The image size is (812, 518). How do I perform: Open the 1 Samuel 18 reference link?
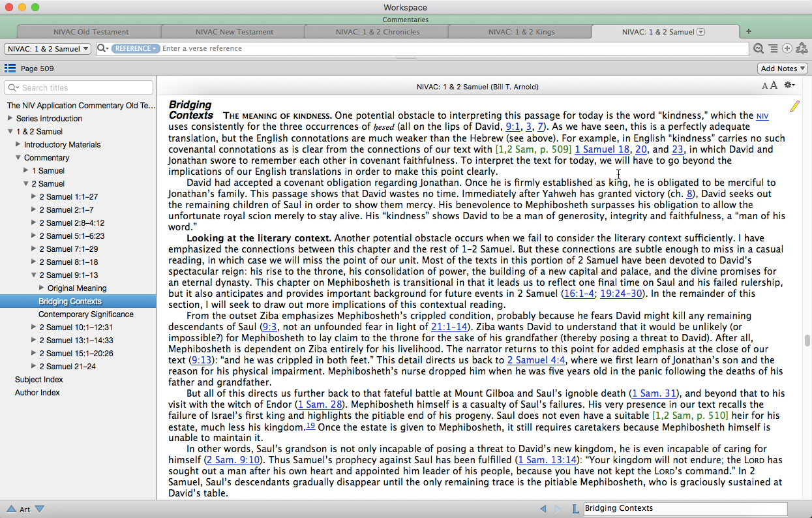point(602,149)
